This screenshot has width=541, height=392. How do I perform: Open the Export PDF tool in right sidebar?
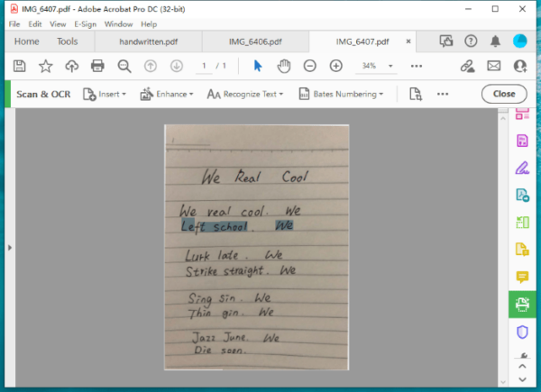(522, 195)
